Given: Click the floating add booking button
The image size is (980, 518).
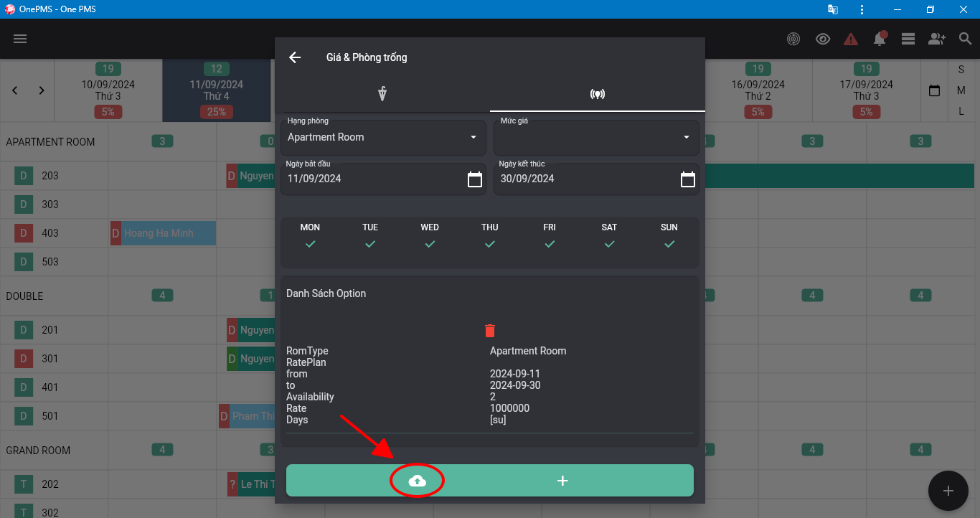Looking at the screenshot, I should [948, 491].
